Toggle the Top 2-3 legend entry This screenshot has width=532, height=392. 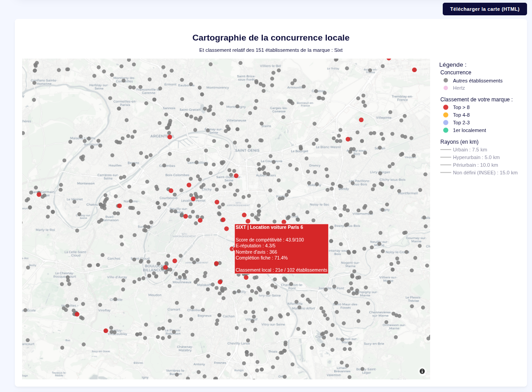click(x=456, y=123)
